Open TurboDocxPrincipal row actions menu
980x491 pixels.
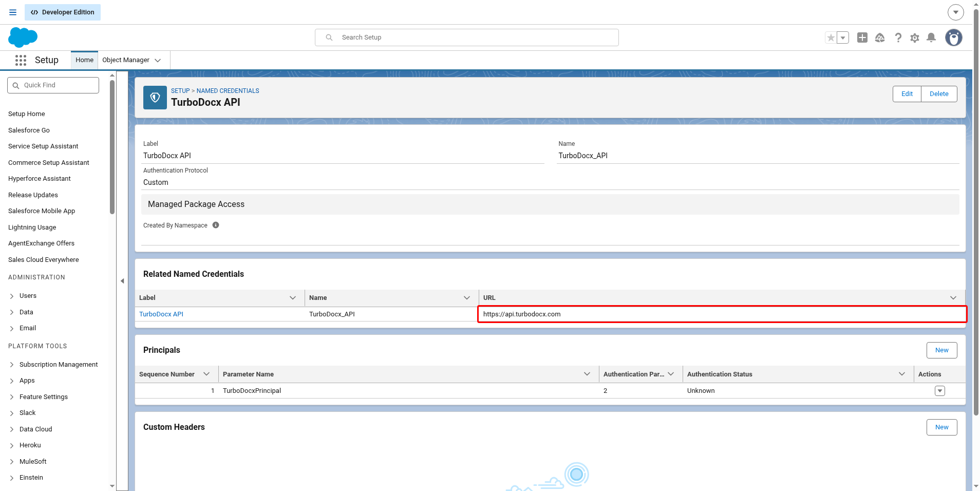[x=940, y=391]
